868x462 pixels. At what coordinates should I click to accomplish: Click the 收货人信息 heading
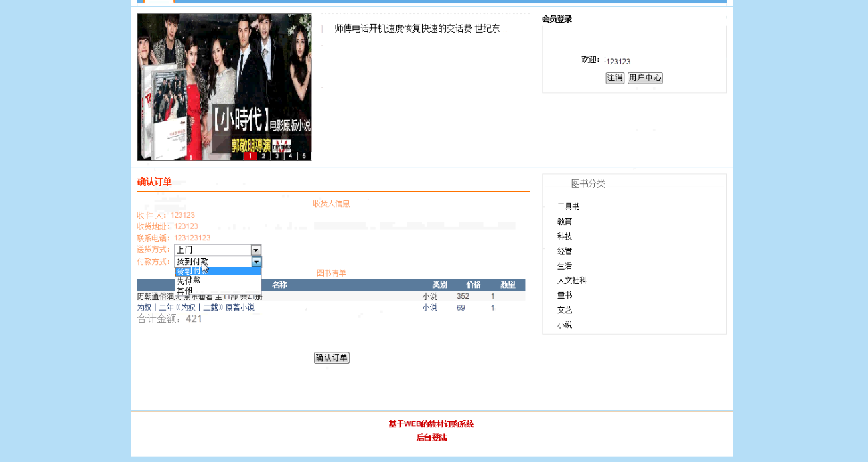click(x=331, y=204)
